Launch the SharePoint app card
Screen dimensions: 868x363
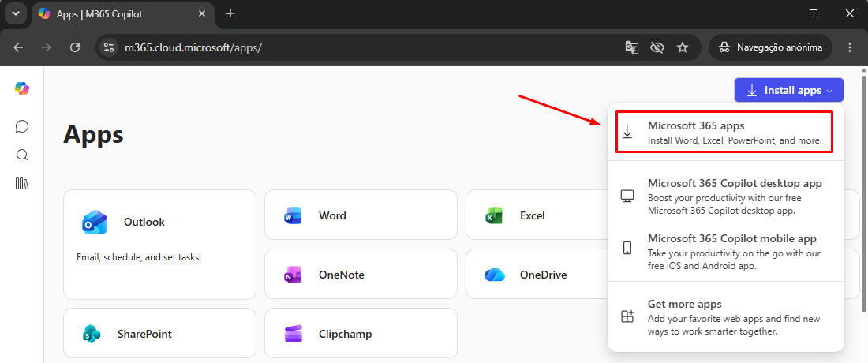tap(159, 334)
